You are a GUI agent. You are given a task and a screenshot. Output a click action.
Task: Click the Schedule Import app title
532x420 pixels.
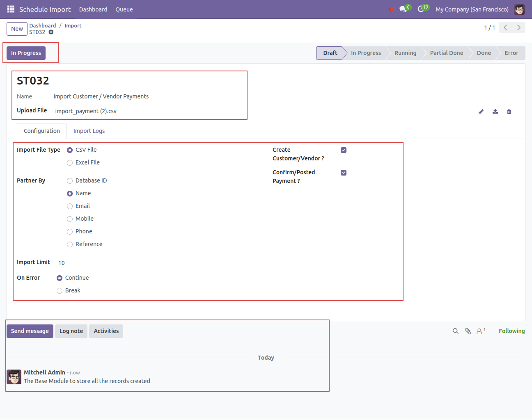[45, 9]
